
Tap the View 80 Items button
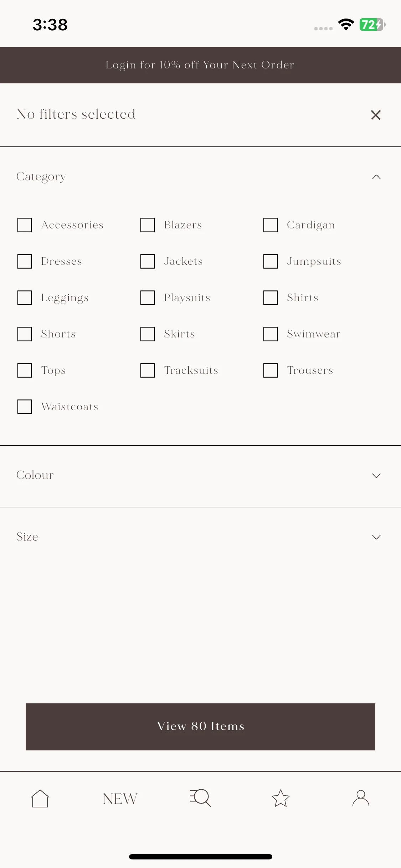pos(200,727)
